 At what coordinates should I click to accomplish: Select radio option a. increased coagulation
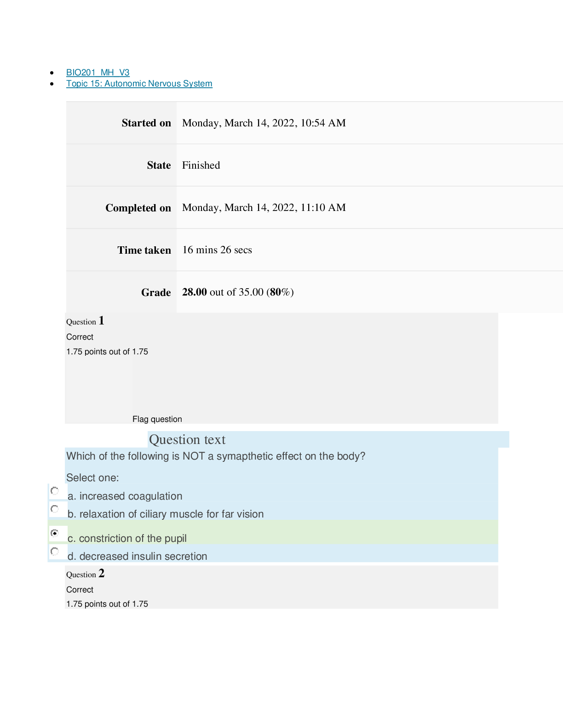click(55, 491)
